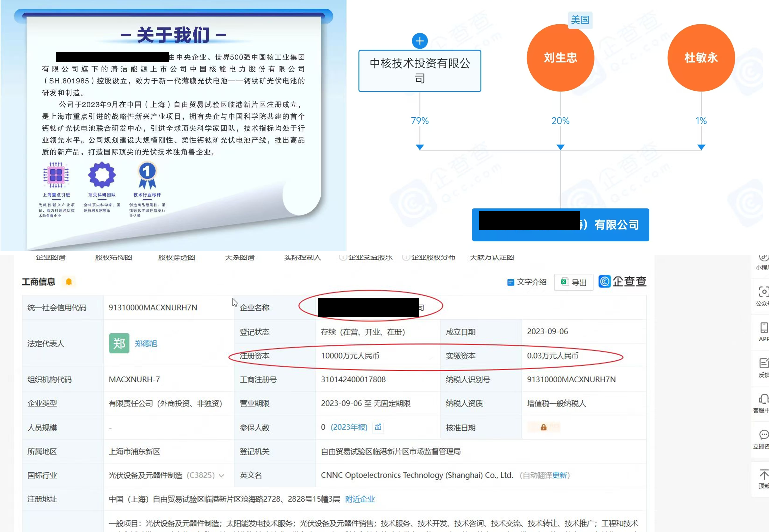Click the 20% shareholding label
769x532 pixels.
pos(560,121)
